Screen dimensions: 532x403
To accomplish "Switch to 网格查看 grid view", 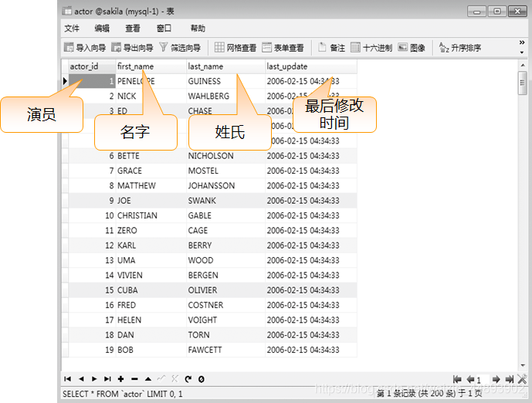I will [236, 48].
